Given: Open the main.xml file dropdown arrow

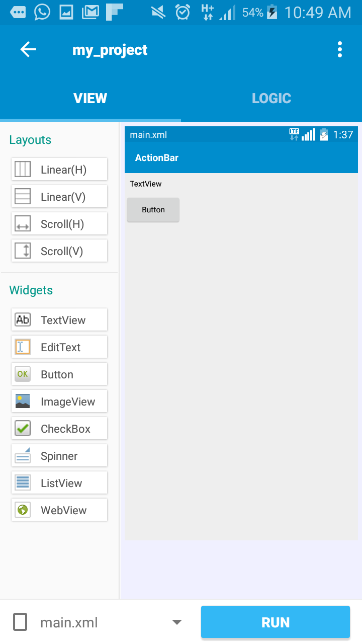Looking at the screenshot, I should pos(176,622).
